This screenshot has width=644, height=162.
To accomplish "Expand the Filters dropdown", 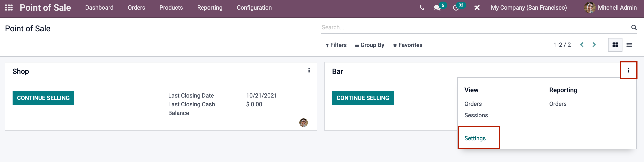I will (336, 45).
